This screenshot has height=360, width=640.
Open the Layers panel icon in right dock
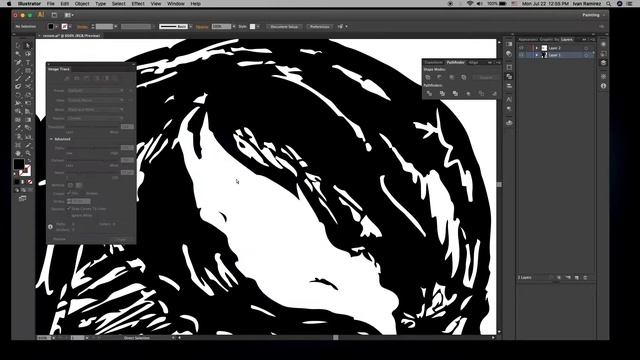tap(604, 63)
